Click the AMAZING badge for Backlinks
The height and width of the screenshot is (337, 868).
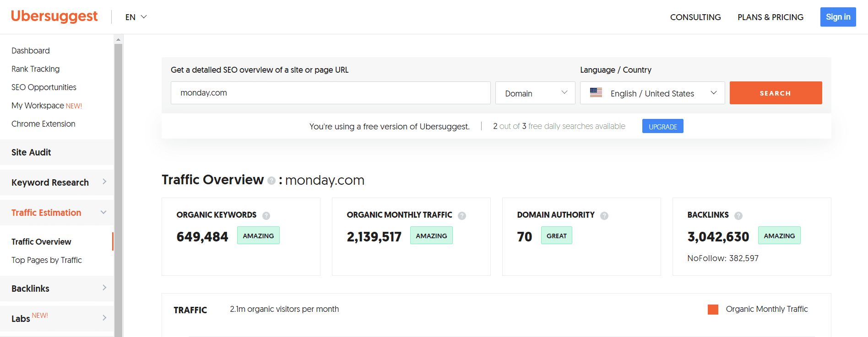click(779, 235)
